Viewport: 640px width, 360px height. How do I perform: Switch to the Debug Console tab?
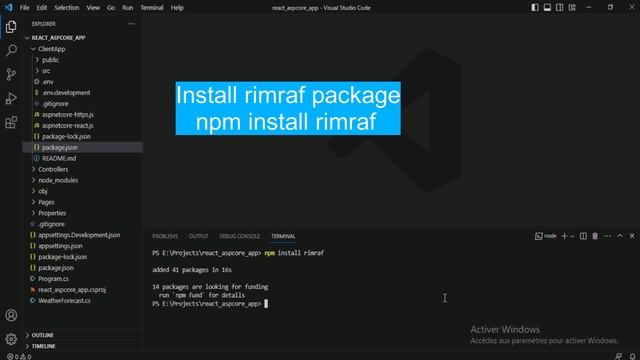pos(240,236)
